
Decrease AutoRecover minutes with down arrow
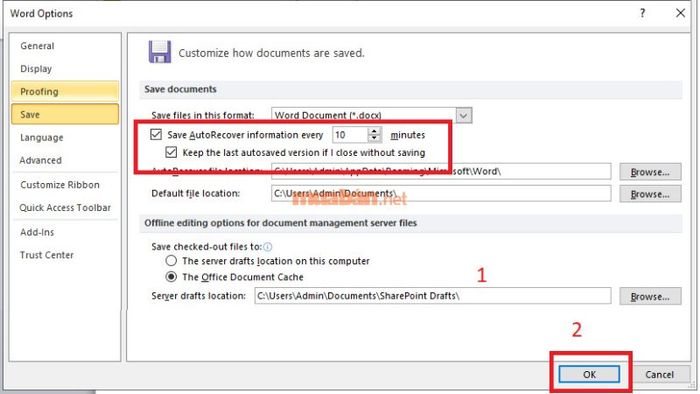[x=374, y=138]
